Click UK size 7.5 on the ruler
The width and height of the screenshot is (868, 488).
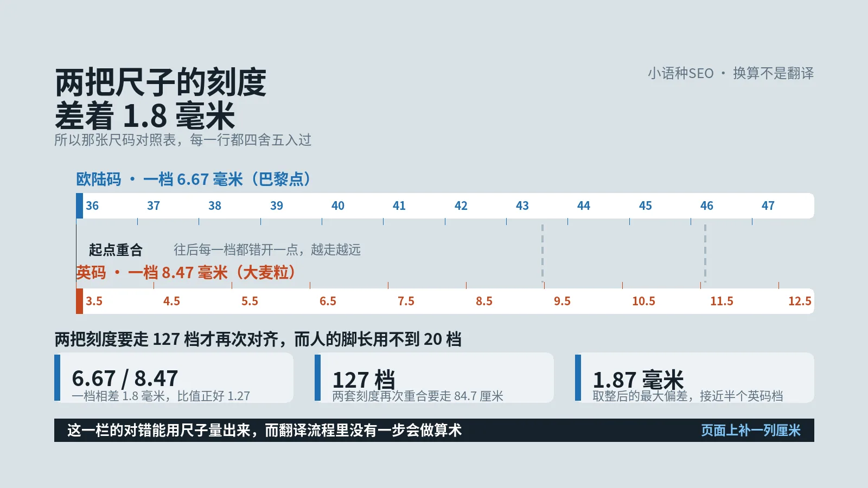coord(406,301)
